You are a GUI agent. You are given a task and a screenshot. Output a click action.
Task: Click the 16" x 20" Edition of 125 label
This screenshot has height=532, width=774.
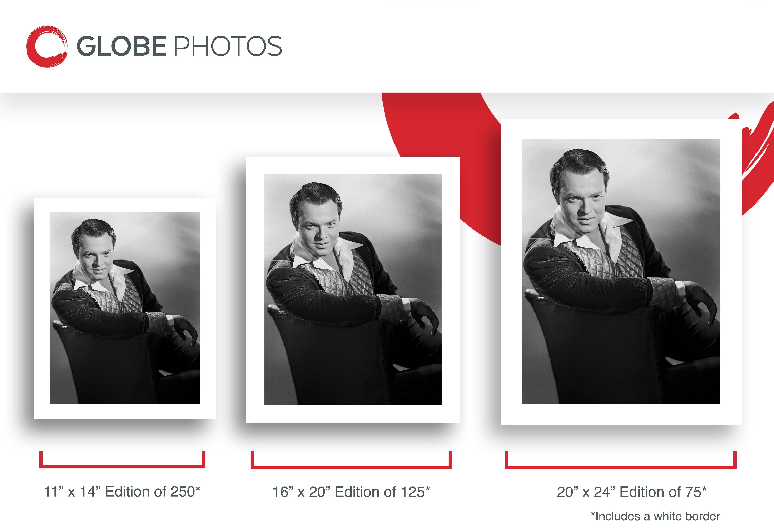point(351,492)
